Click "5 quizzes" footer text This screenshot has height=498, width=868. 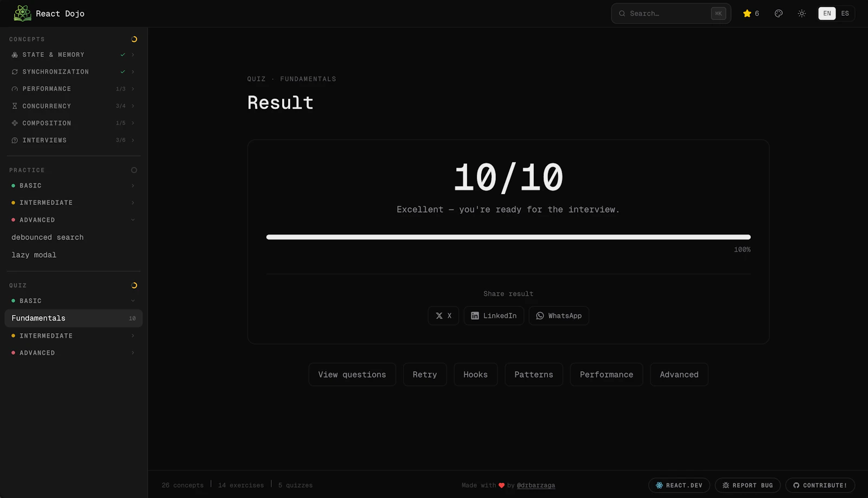click(x=296, y=486)
